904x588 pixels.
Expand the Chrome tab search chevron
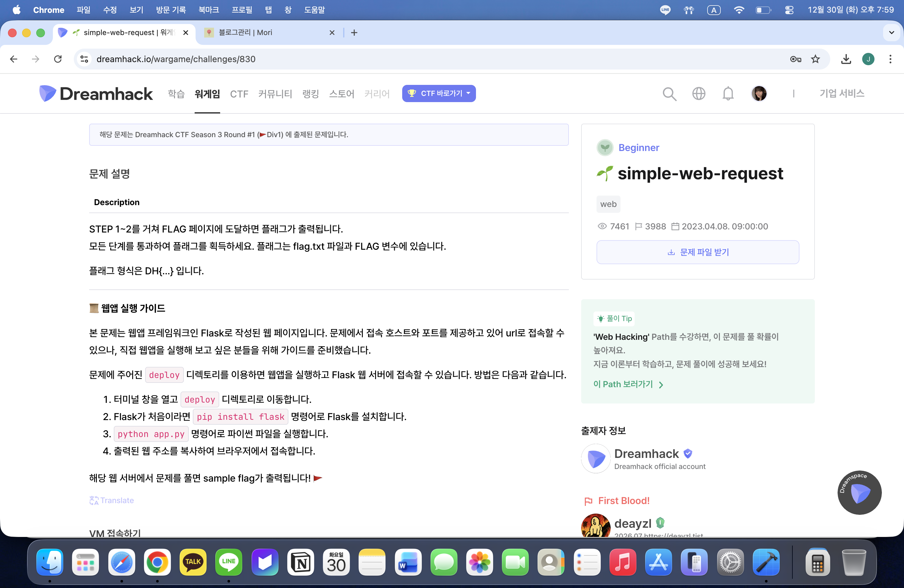[x=891, y=33]
